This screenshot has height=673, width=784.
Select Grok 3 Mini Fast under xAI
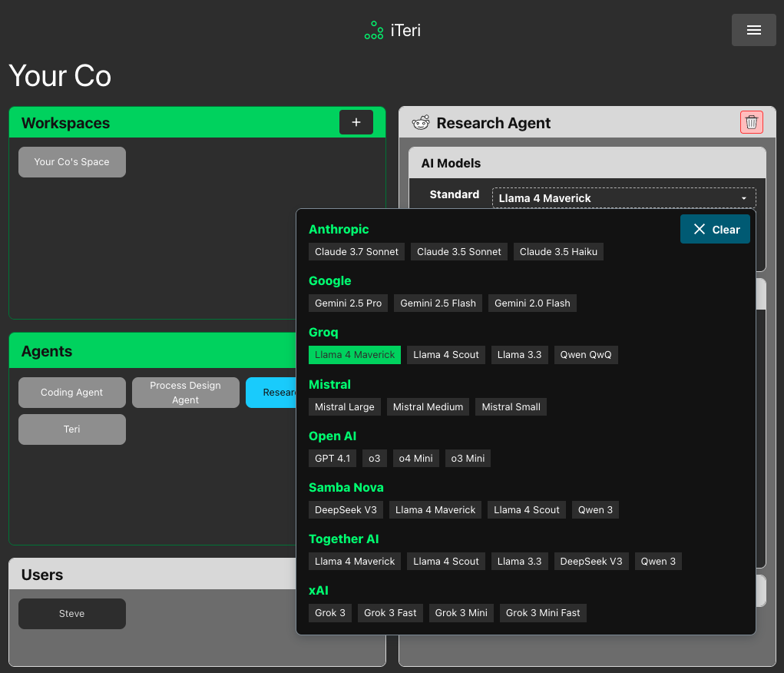(543, 612)
